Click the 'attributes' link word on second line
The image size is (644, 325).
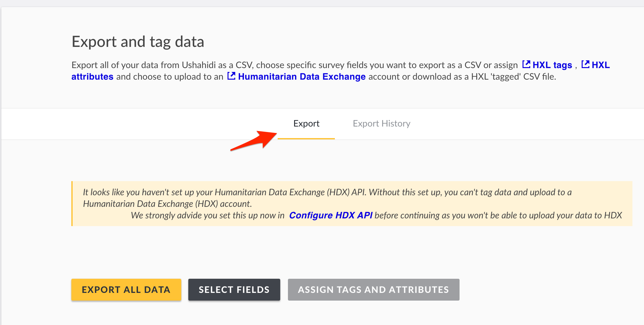(x=92, y=77)
